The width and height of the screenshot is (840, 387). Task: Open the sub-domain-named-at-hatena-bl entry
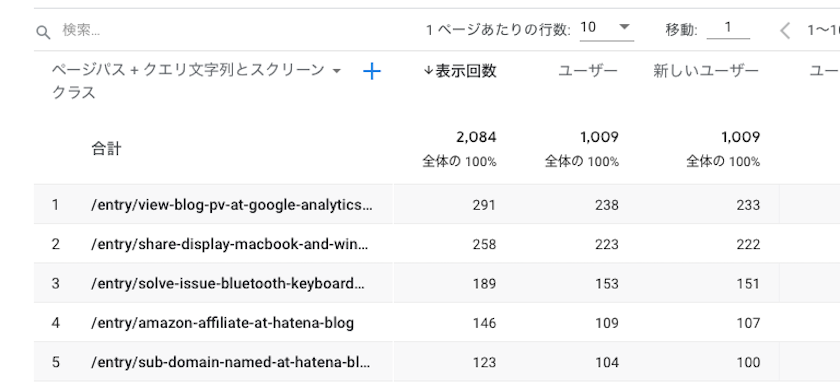(x=230, y=362)
